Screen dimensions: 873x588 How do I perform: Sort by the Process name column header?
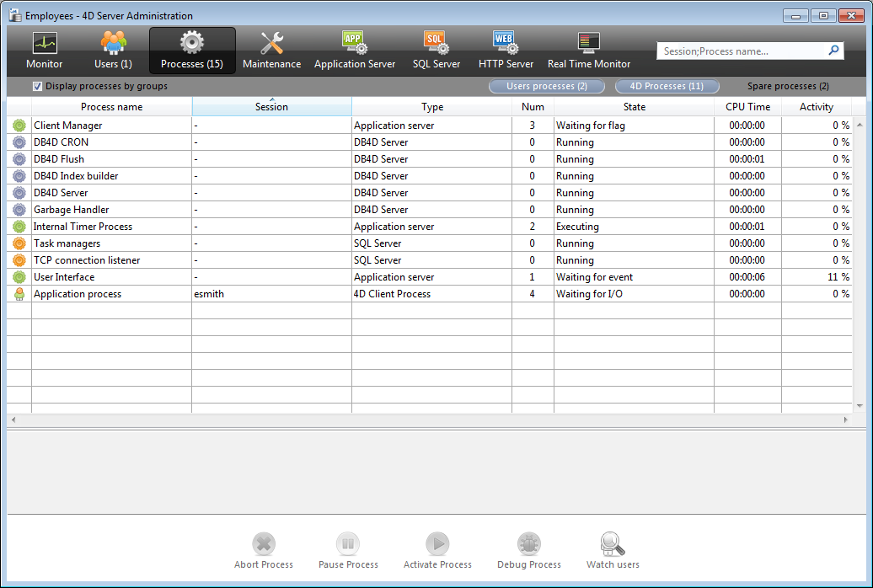coord(111,107)
